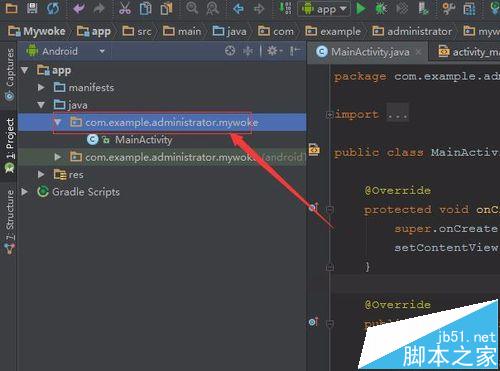Click java in the breadcrumb bar
The height and width of the screenshot is (371, 500).
pos(230,31)
